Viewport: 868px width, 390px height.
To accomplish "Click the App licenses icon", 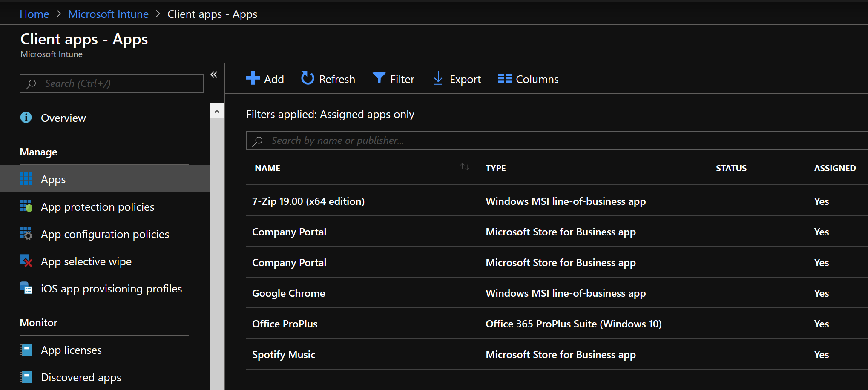I will [x=26, y=350].
